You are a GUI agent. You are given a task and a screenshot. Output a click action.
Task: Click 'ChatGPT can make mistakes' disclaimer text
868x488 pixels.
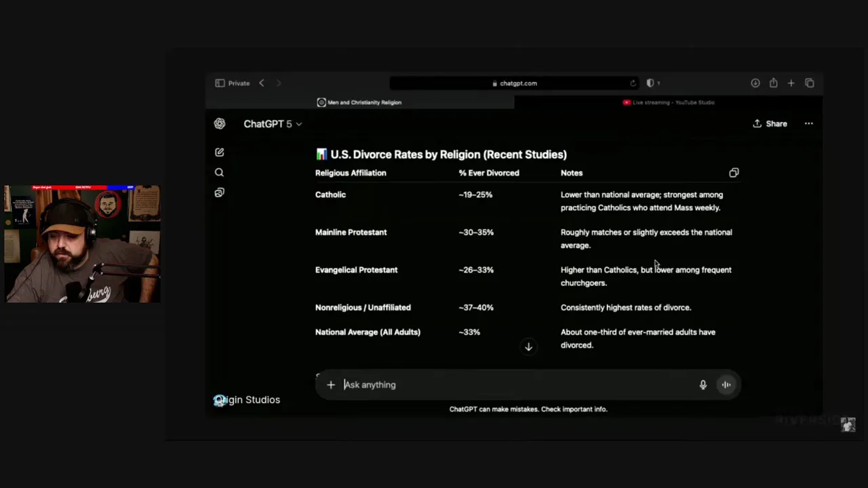pos(528,409)
